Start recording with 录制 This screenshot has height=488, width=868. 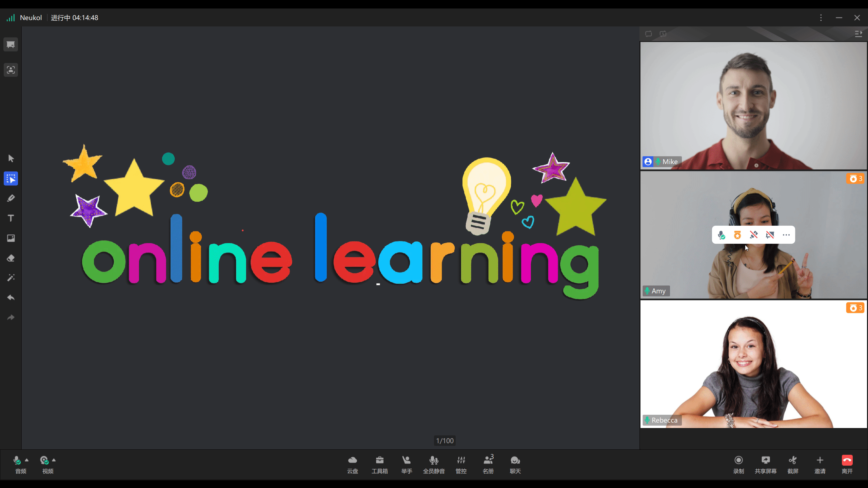pos(738,465)
